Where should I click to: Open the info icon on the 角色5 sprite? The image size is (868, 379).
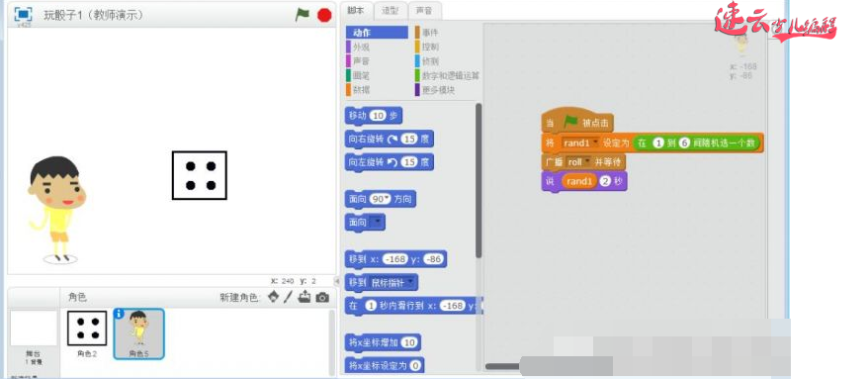[119, 314]
